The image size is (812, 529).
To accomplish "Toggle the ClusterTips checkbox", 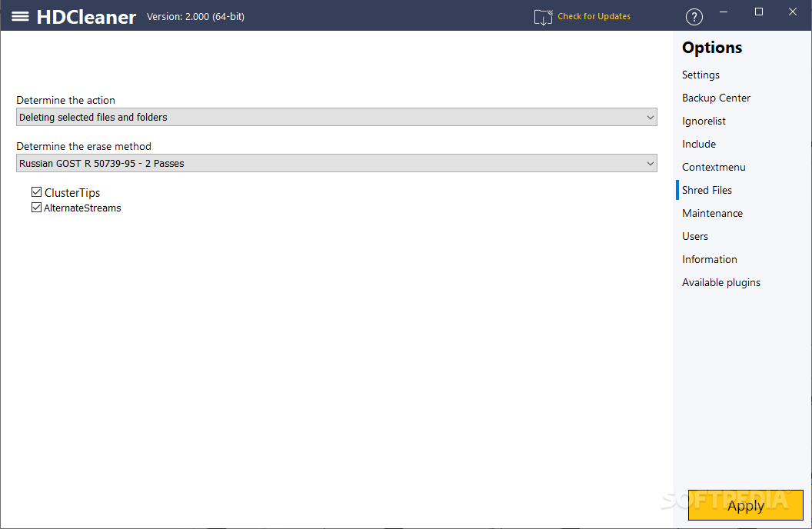I will point(36,192).
